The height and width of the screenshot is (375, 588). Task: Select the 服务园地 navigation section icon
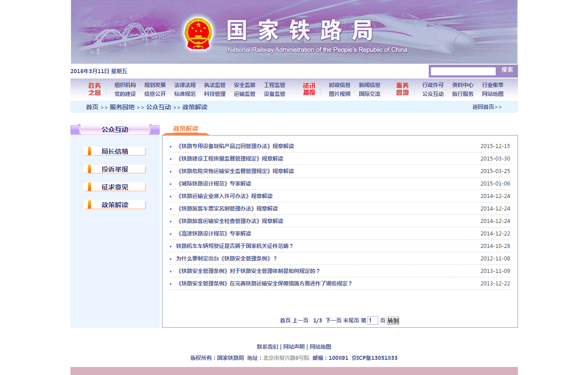coord(402,89)
